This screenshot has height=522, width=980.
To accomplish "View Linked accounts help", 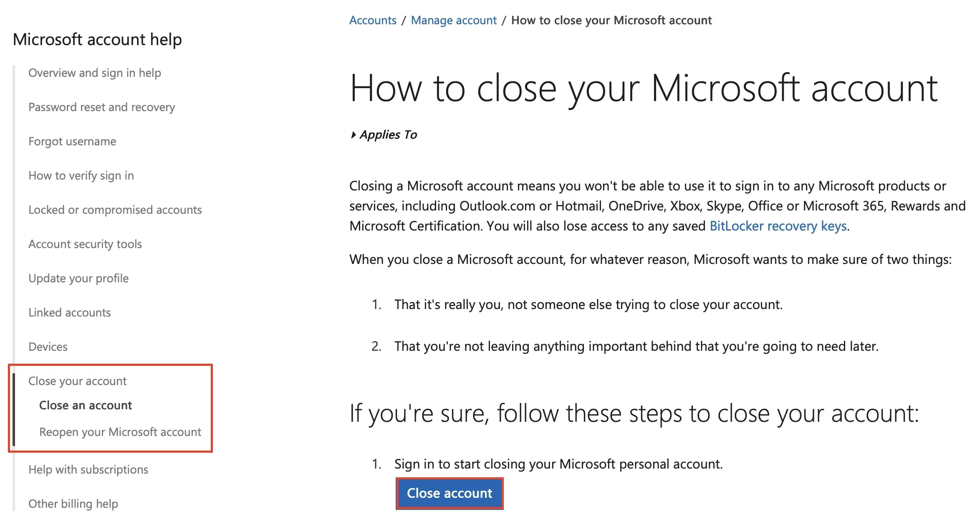I will tap(70, 312).
